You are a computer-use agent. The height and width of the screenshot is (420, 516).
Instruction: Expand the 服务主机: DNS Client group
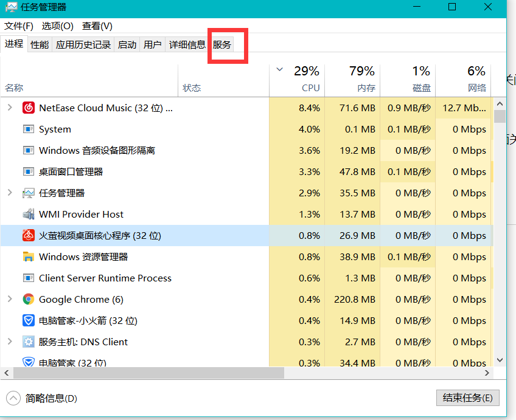(10, 342)
